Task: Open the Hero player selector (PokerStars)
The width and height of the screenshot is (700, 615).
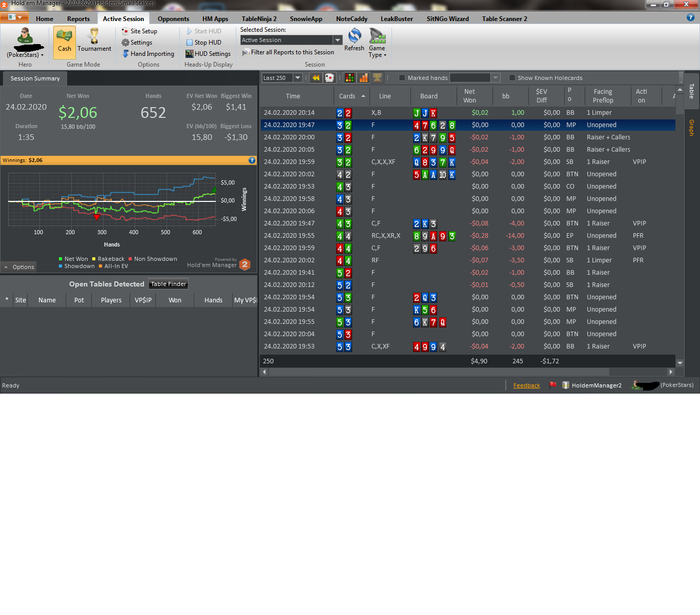Action: (25, 43)
